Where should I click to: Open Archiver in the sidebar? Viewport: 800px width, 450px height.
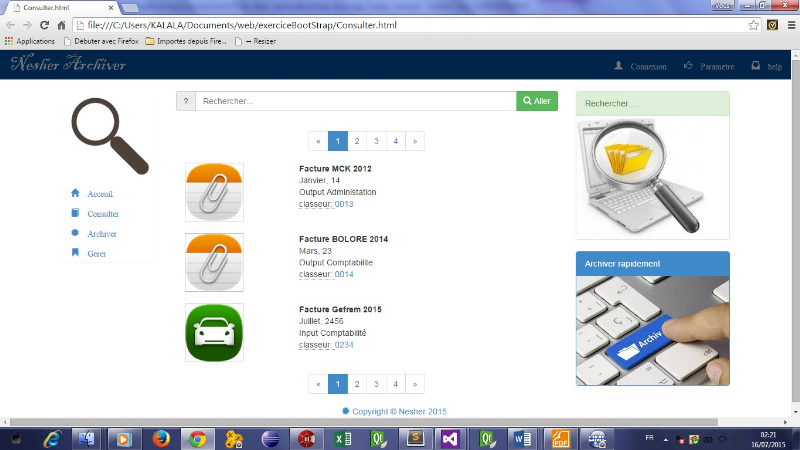pos(102,234)
